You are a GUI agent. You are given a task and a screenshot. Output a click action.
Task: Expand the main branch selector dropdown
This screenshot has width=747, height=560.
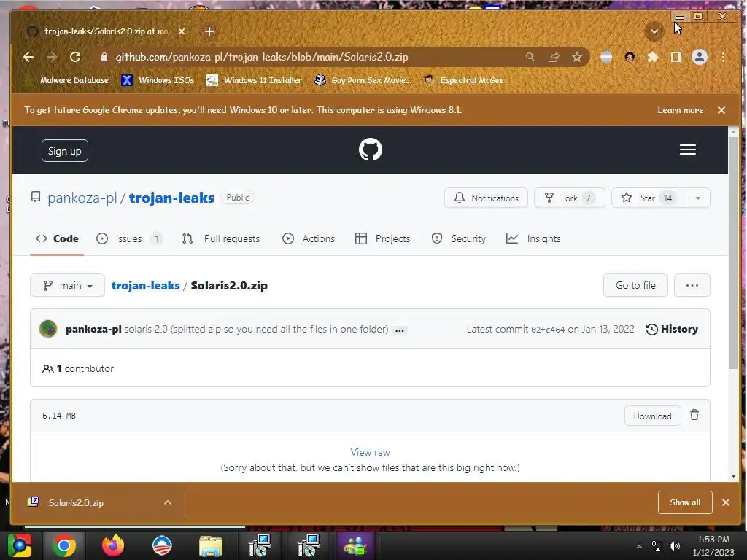(67, 285)
